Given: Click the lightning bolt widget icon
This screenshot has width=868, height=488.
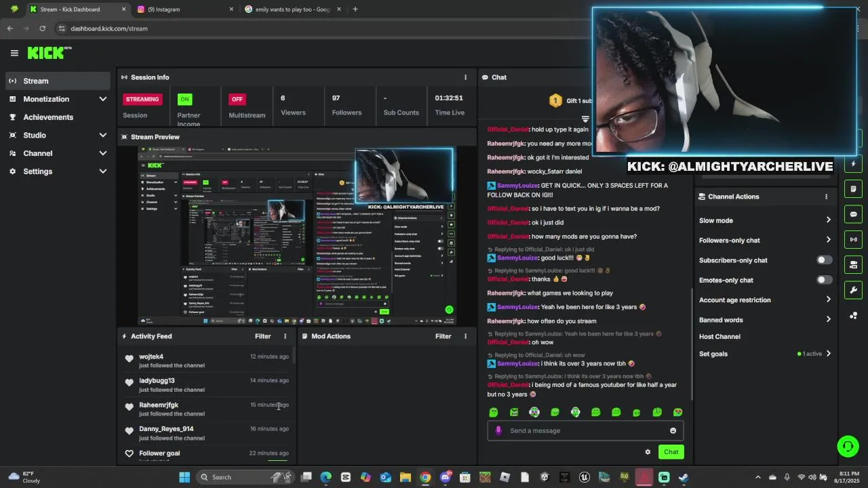Looking at the screenshot, I should [x=853, y=164].
